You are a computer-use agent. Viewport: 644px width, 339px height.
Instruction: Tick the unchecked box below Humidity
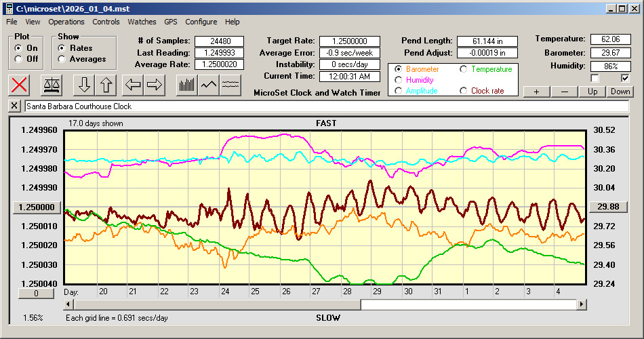point(595,78)
